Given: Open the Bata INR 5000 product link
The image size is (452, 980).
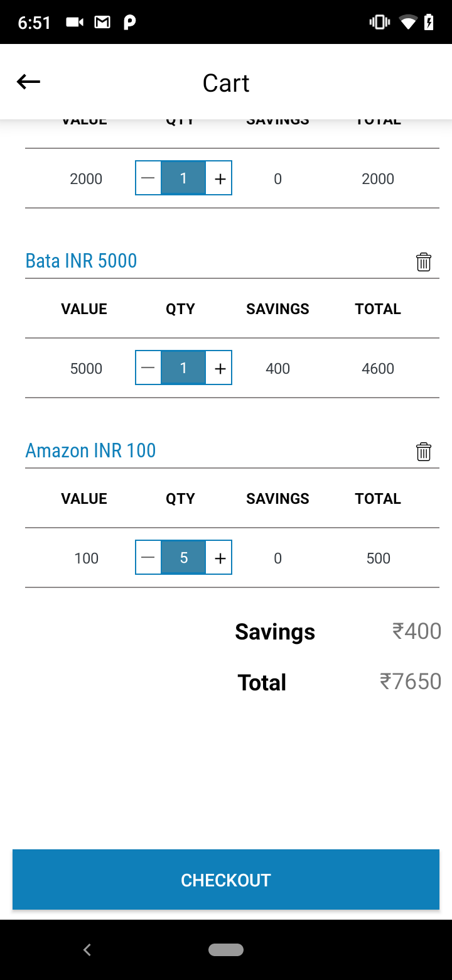Looking at the screenshot, I should [81, 261].
